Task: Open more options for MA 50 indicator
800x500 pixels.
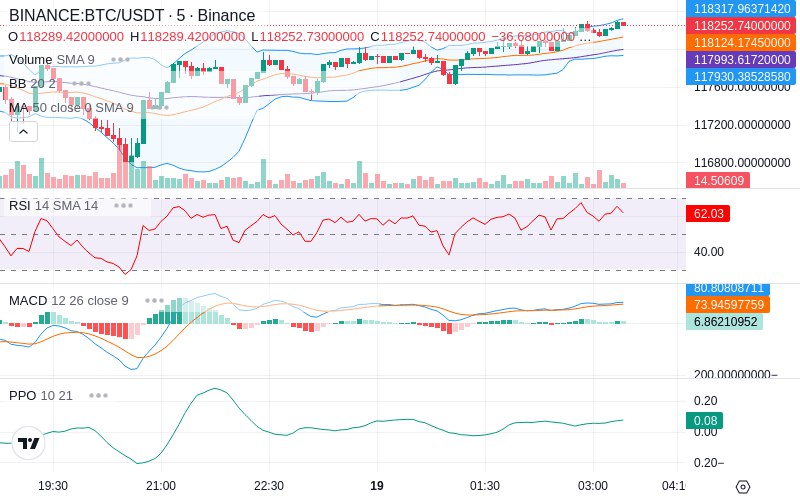Action: (160, 108)
